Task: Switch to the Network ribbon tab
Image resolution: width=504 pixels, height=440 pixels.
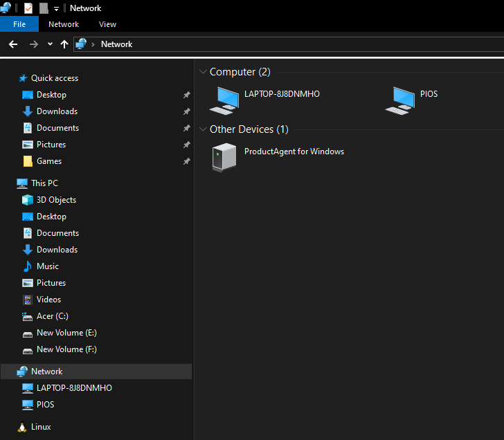Action: pyautogui.click(x=64, y=24)
